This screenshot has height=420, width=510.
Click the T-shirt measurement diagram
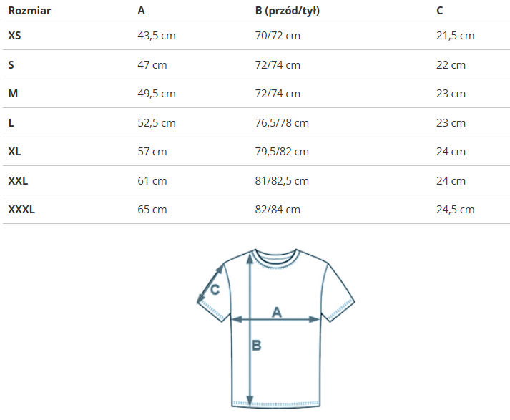(276, 328)
